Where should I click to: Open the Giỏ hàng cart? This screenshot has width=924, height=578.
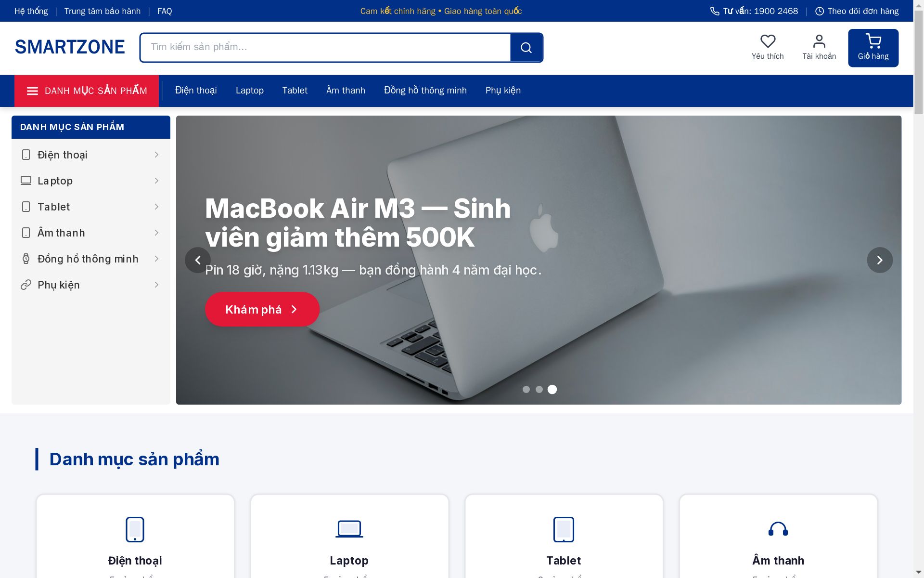coord(873,48)
